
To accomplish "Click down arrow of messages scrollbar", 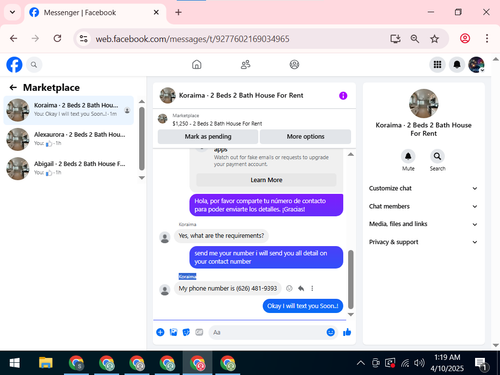I will pos(351,314).
